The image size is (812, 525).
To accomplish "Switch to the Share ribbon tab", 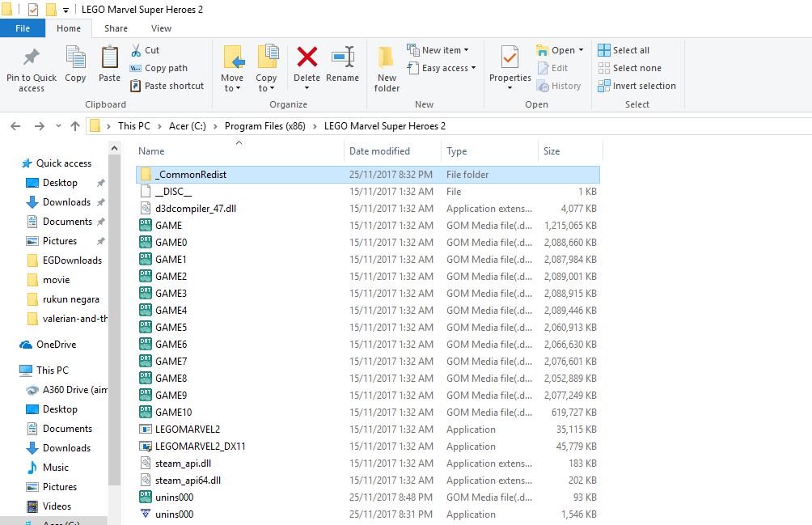I will pyautogui.click(x=116, y=28).
